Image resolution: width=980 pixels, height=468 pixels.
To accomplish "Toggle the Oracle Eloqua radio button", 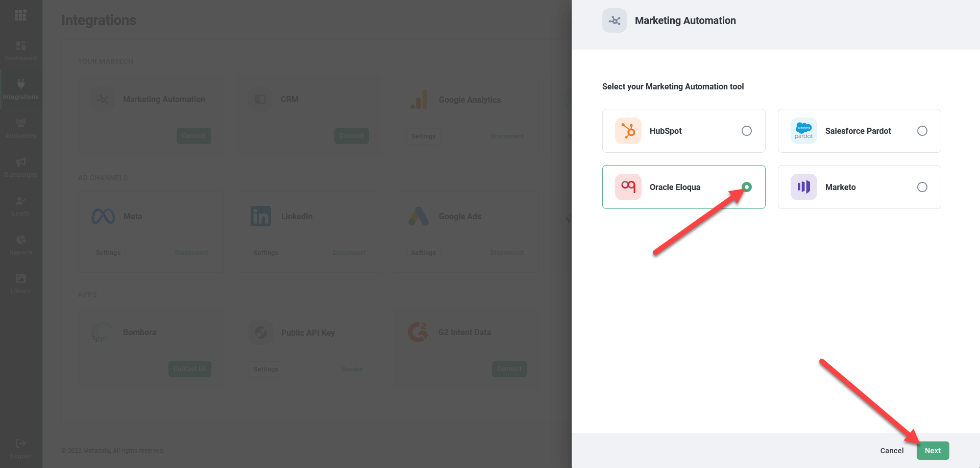I will (746, 187).
